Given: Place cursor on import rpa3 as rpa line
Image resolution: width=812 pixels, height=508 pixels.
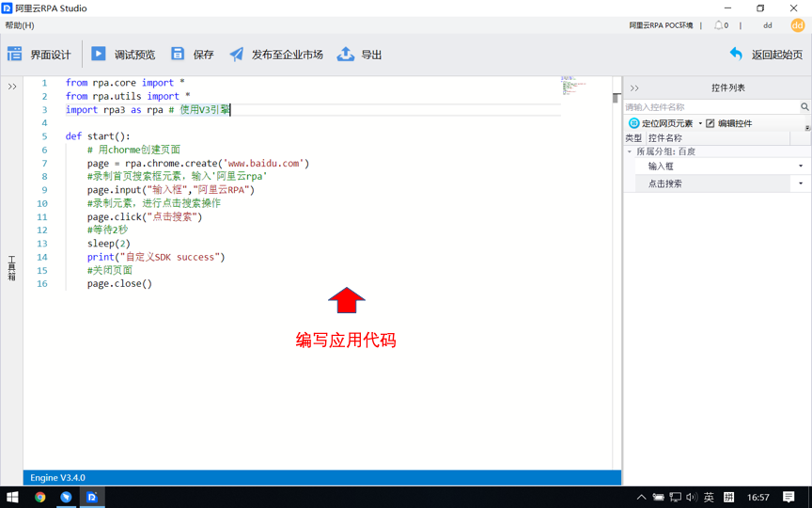Looking at the screenshot, I should click(x=148, y=110).
